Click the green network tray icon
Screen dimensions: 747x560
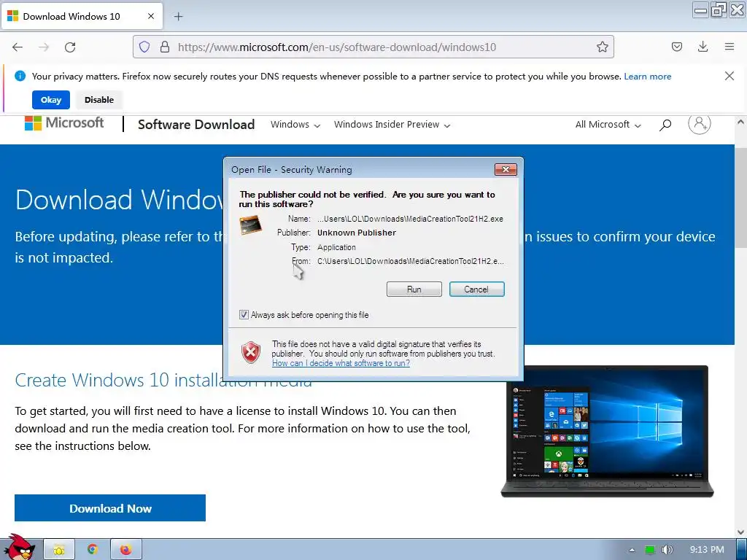(x=650, y=550)
